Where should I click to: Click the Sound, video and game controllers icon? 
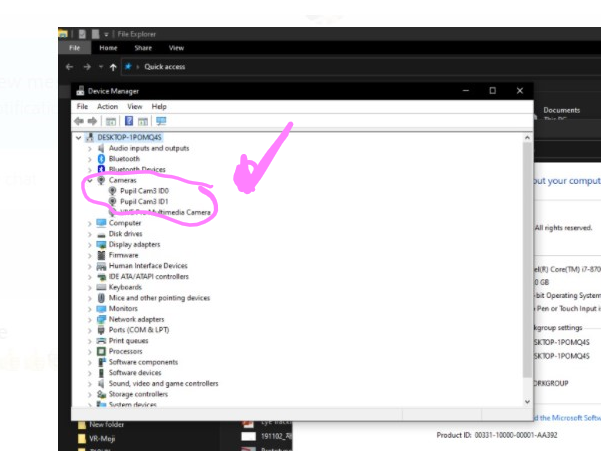pyautogui.click(x=101, y=384)
